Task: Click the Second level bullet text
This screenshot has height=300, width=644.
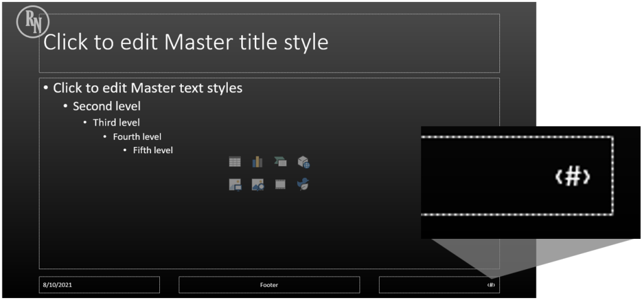Action: [x=106, y=107]
